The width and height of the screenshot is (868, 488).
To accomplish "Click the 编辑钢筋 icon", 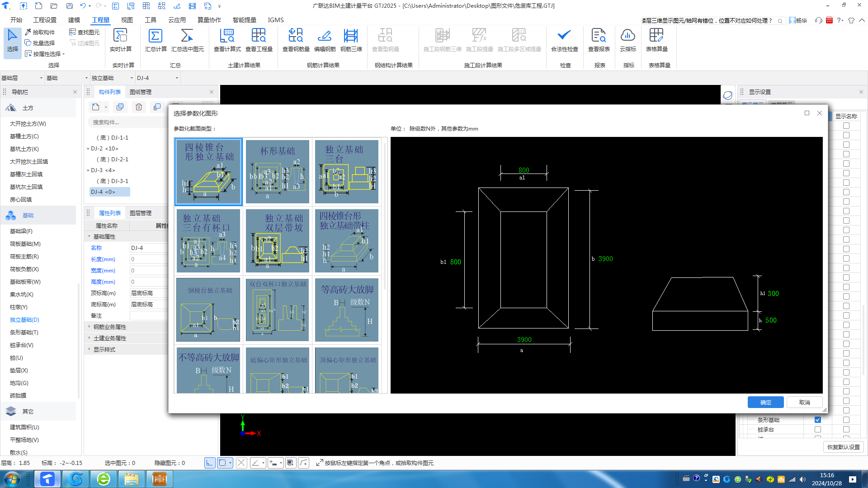I will (325, 36).
